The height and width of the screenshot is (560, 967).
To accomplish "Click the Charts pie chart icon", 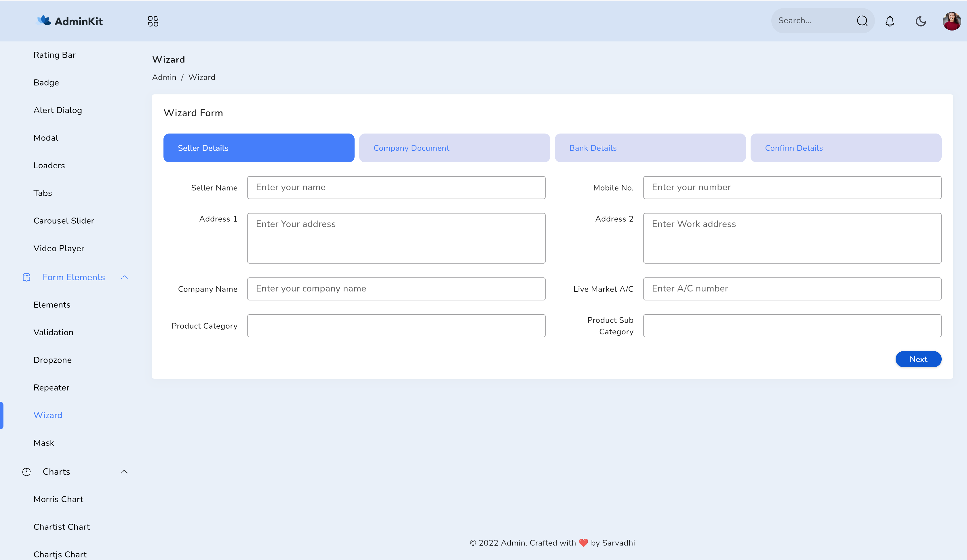I will 26,472.
